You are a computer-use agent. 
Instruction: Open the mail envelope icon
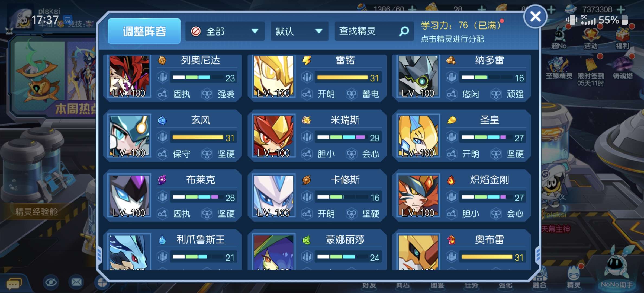(76, 282)
